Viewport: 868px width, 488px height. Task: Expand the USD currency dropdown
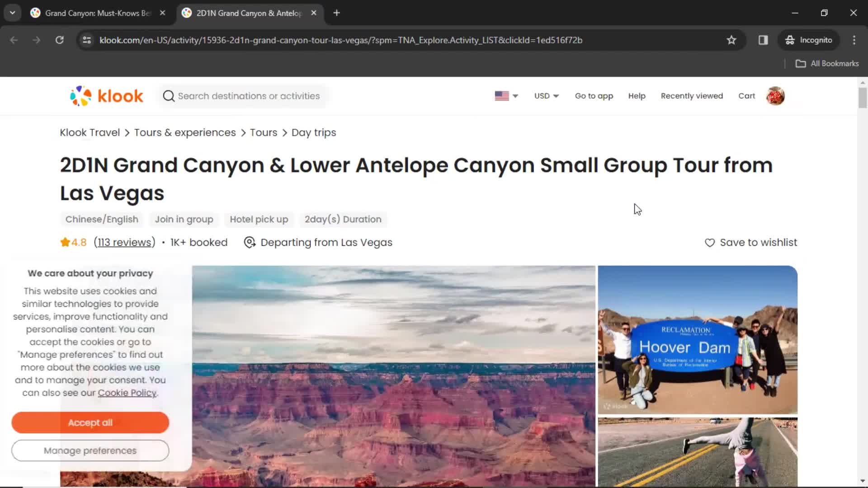point(547,95)
